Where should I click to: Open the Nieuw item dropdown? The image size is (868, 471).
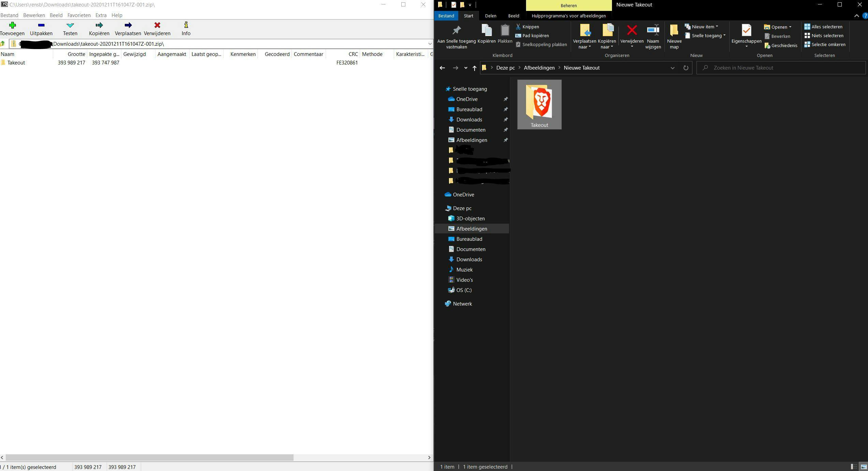click(702, 27)
